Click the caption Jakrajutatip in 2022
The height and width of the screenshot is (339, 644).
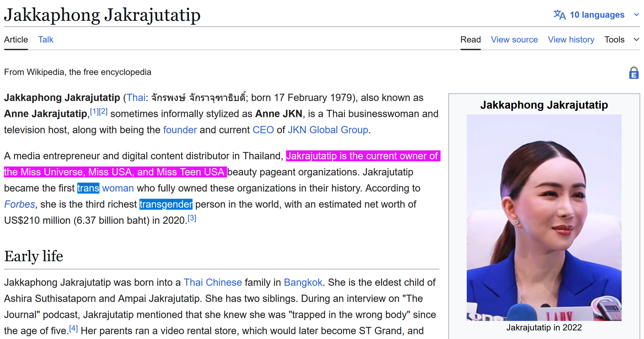pos(544,328)
